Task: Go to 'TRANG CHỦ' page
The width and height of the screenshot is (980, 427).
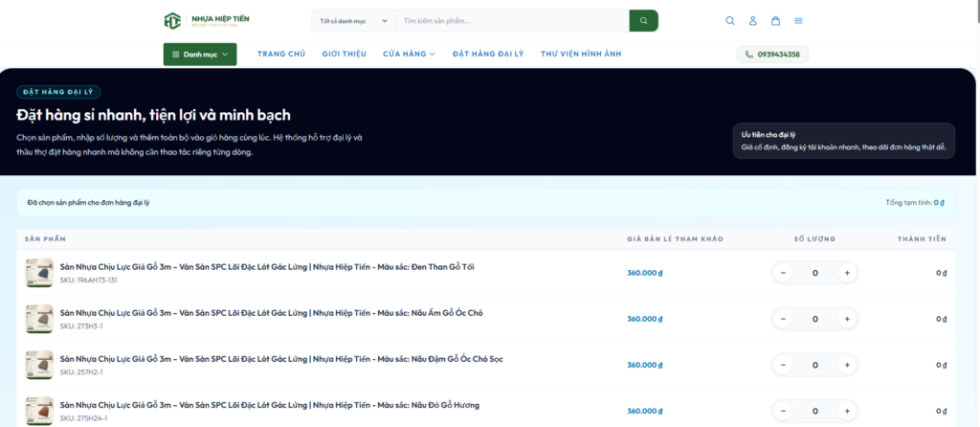Action: point(281,55)
